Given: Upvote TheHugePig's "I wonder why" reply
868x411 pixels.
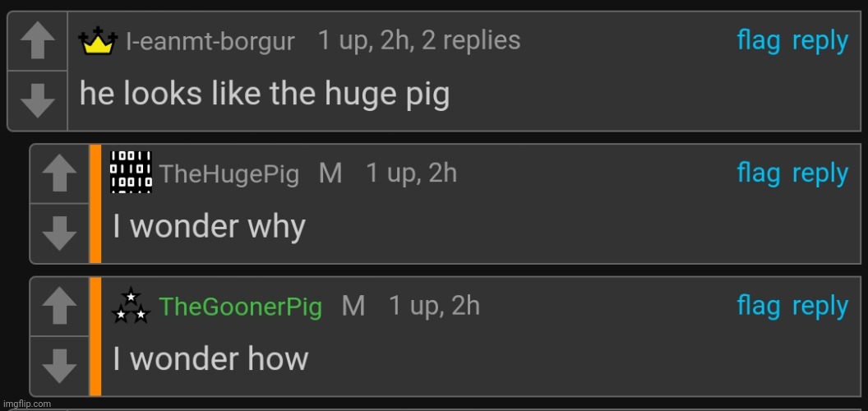Looking at the screenshot, I should click(x=60, y=173).
